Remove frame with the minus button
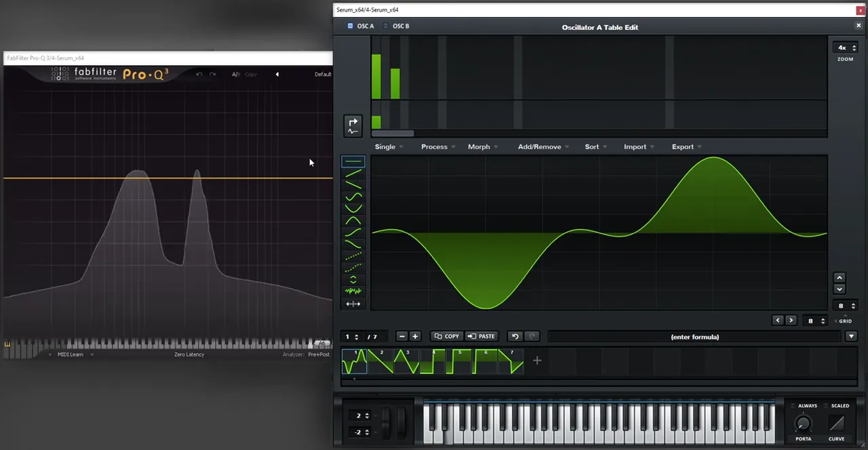The width and height of the screenshot is (868, 450). pyautogui.click(x=401, y=336)
